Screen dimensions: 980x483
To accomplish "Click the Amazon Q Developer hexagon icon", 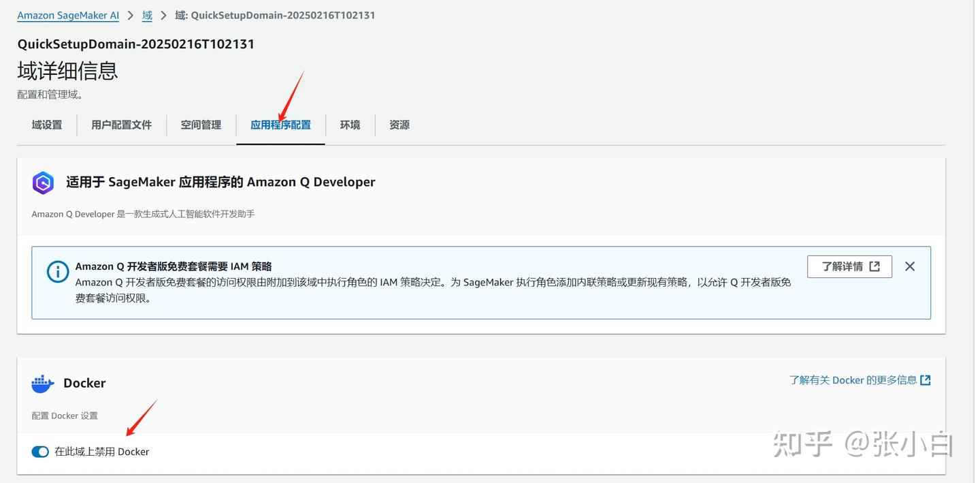I will 43,183.
